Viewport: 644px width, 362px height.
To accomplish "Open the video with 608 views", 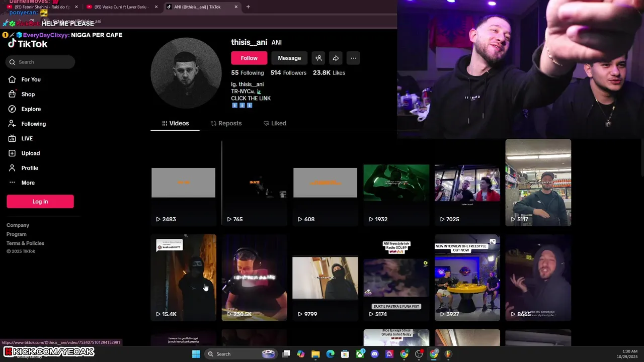I will [325, 183].
